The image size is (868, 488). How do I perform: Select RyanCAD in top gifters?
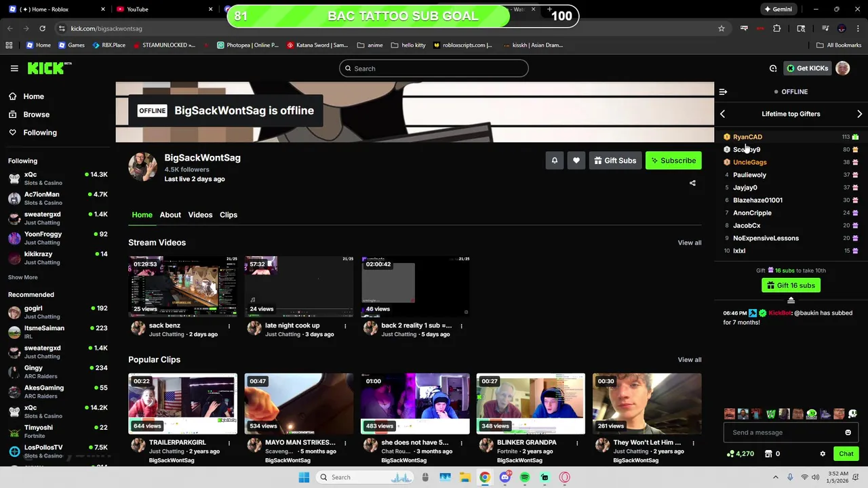[747, 137]
